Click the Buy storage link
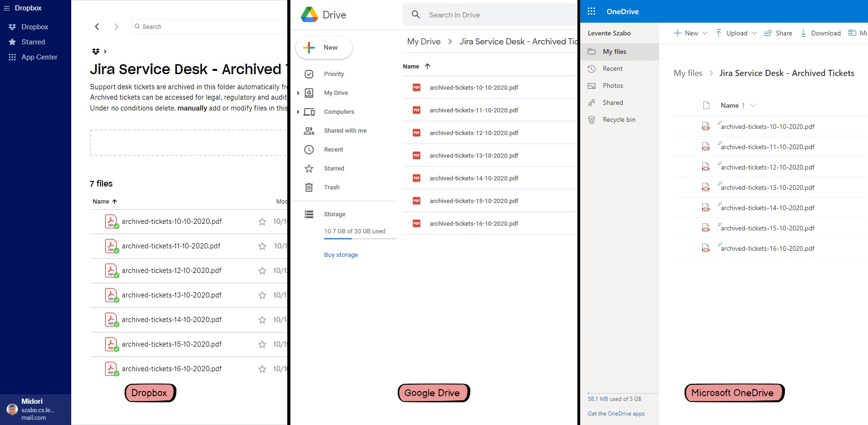 tap(341, 255)
